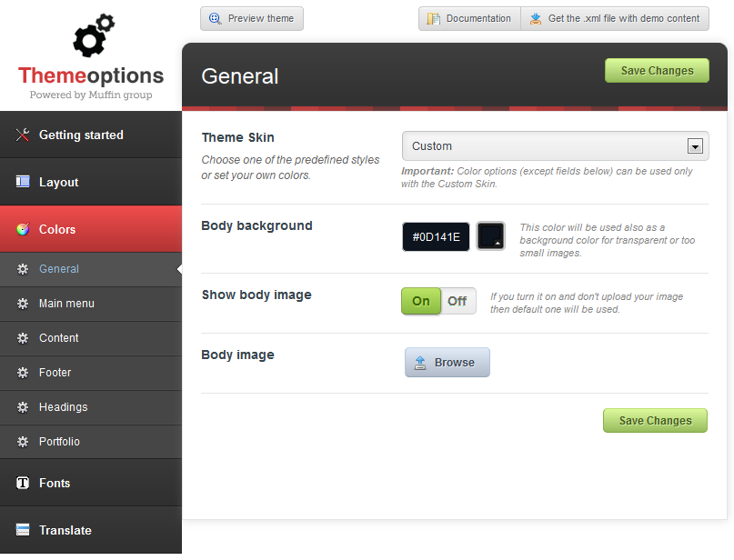Click the #0D141E hex color field
Image resolution: width=734 pixels, height=560 pixels.
[x=436, y=236]
